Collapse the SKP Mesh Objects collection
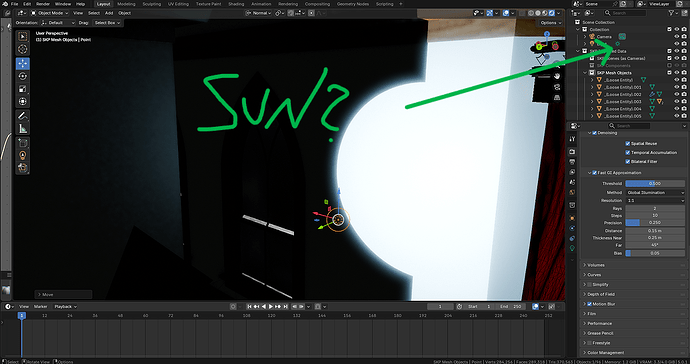 585,73
